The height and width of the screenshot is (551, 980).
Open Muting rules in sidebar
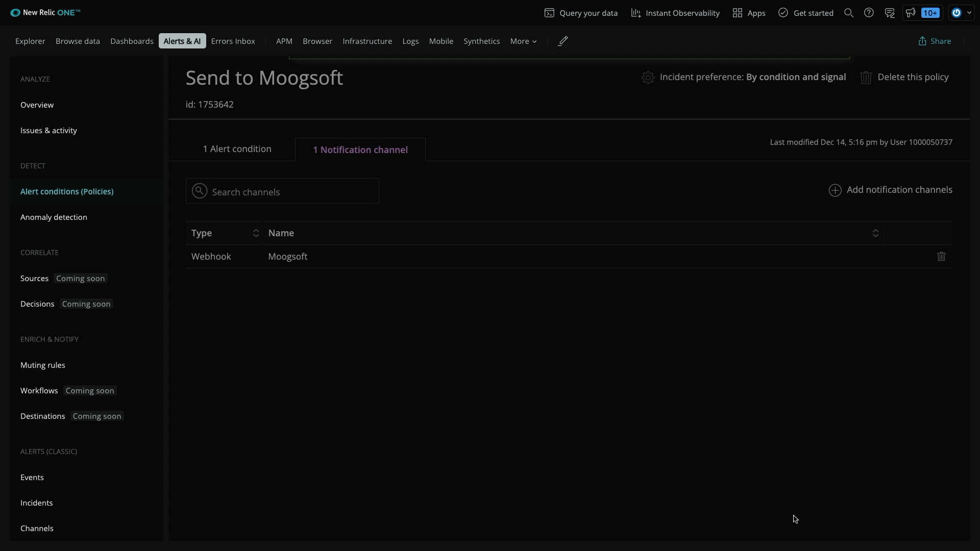point(43,365)
